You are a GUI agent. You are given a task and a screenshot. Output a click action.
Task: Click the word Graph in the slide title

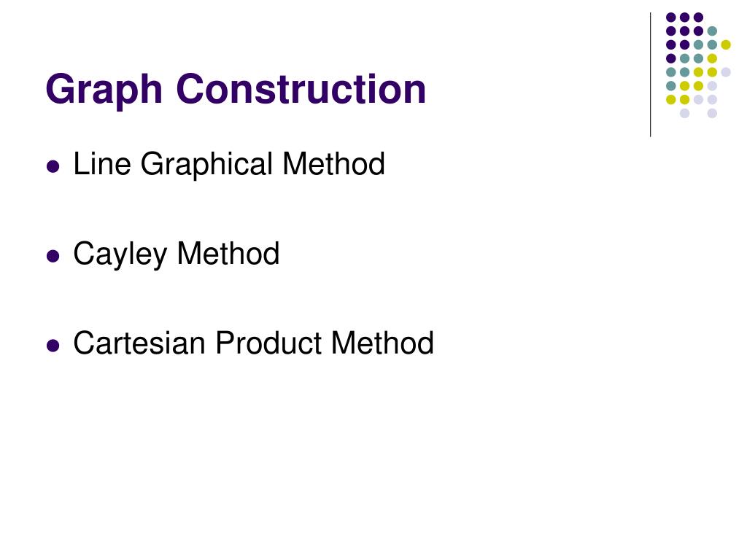(104, 91)
